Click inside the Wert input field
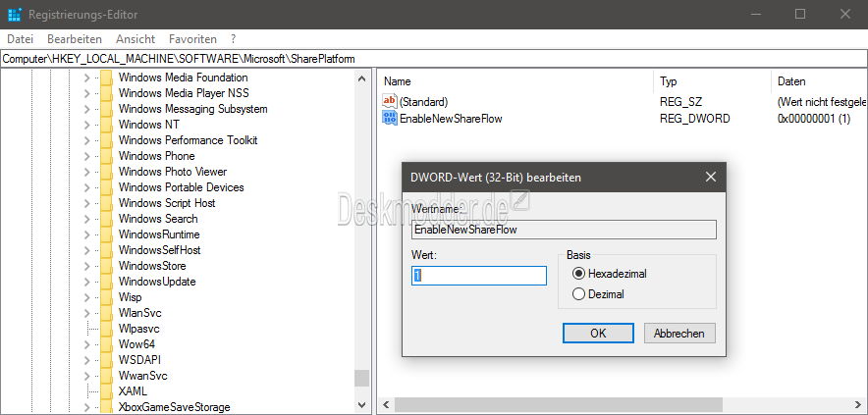The width and height of the screenshot is (868, 415). (x=479, y=275)
